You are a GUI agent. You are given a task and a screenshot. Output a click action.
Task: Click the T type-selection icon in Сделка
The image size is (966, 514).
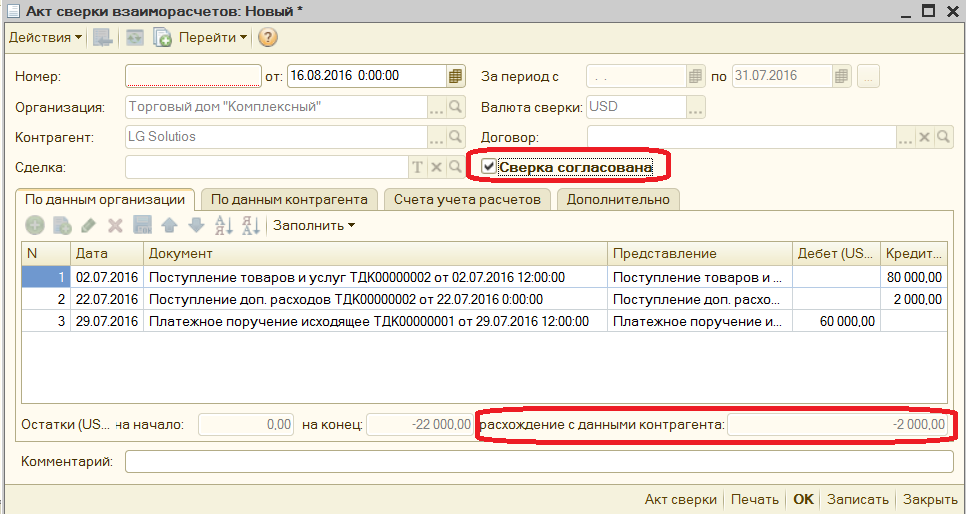pos(417,167)
